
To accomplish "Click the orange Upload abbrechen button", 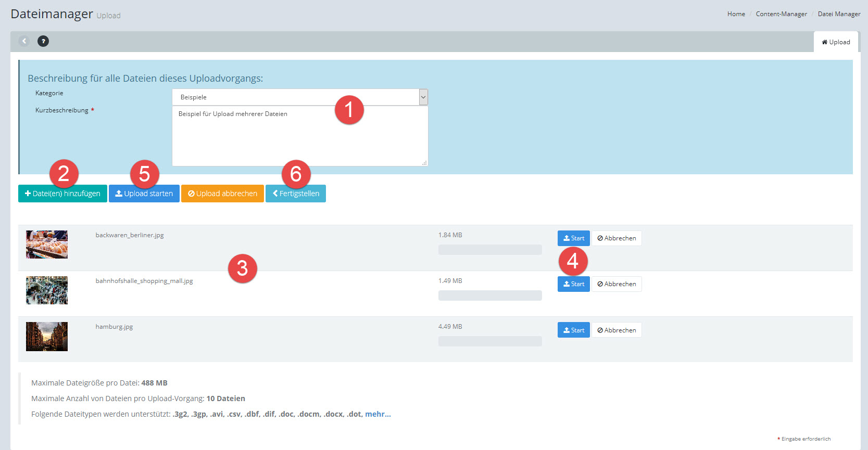I will click(x=222, y=194).
